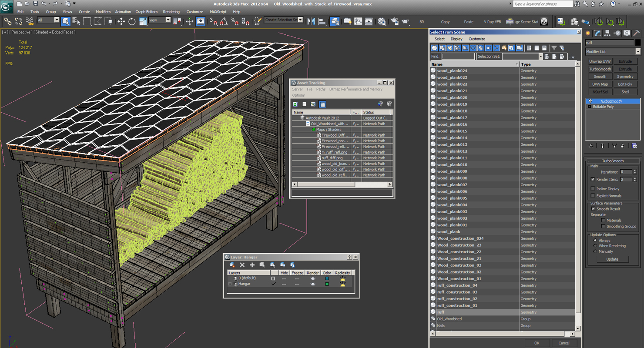
Task: Select When Rendering update option
Action: [595, 246]
